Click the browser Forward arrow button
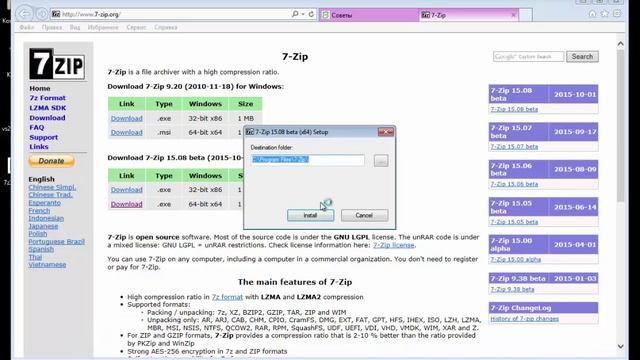This screenshot has width=640, height=360. 42,14
